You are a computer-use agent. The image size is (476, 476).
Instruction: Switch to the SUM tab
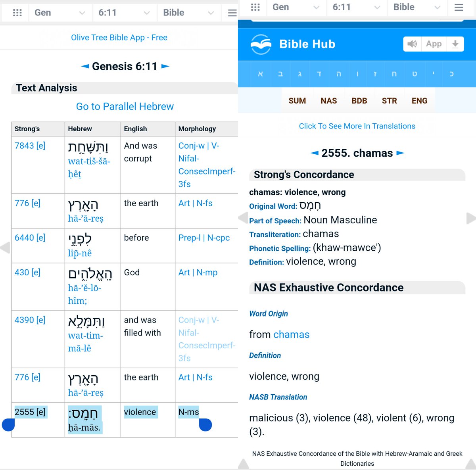(x=297, y=101)
